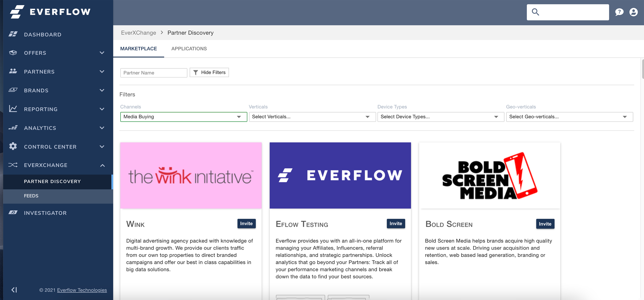Open the Everflow Technologies footer link
Viewport: 644px width, 300px height.
(x=82, y=290)
